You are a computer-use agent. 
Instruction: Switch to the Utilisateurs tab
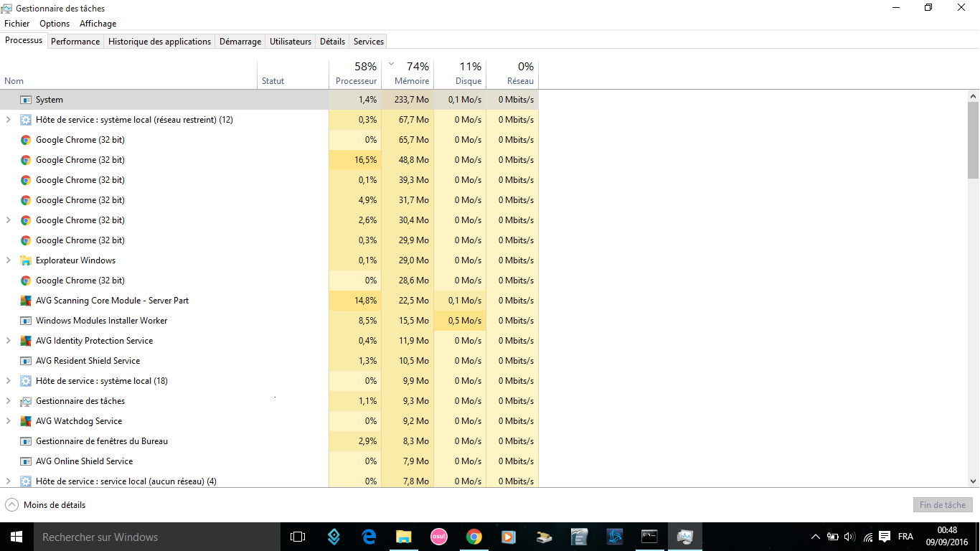click(x=291, y=42)
